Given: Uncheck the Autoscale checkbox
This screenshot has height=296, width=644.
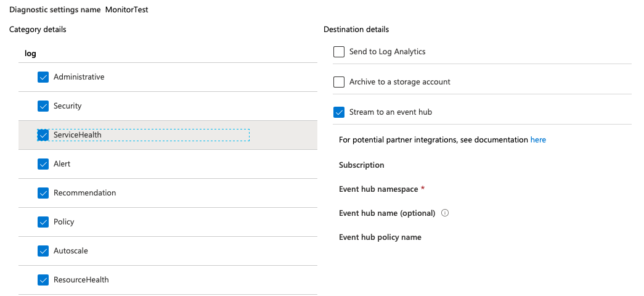Looking at the screenshot, I should point(43,251).
